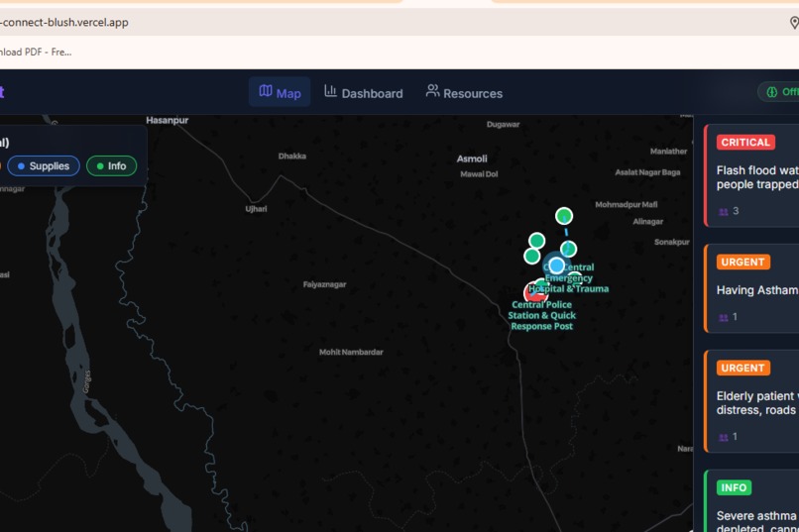Image resolution: width=799 pixels, height=532 pixels.
Task: Toggle the Info filter chip
Action: [112, 166]
